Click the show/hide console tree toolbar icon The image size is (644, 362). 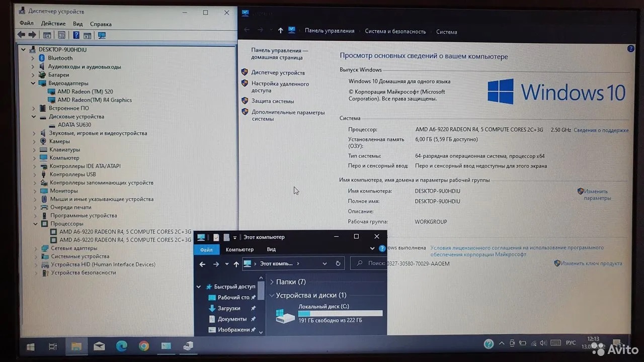click(47, 35)
